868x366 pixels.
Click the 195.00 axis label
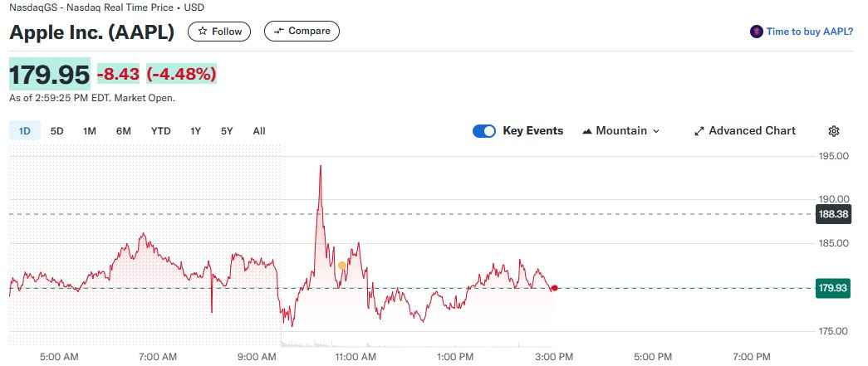[833, 156]
